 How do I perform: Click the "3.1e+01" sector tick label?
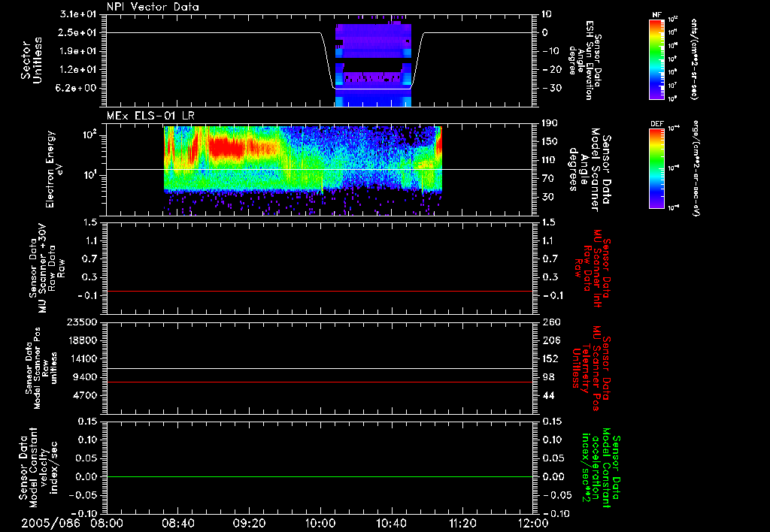pyautogui.click(x=80, y=14)
